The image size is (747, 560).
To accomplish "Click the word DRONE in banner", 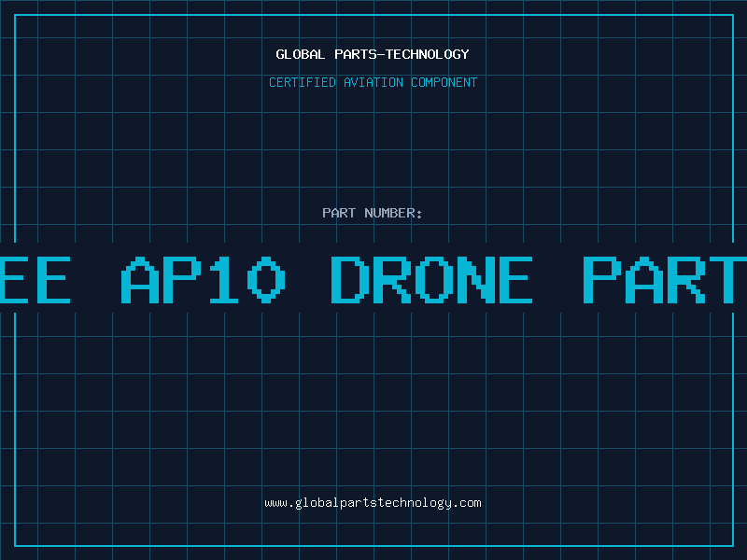I will (431, 280).
